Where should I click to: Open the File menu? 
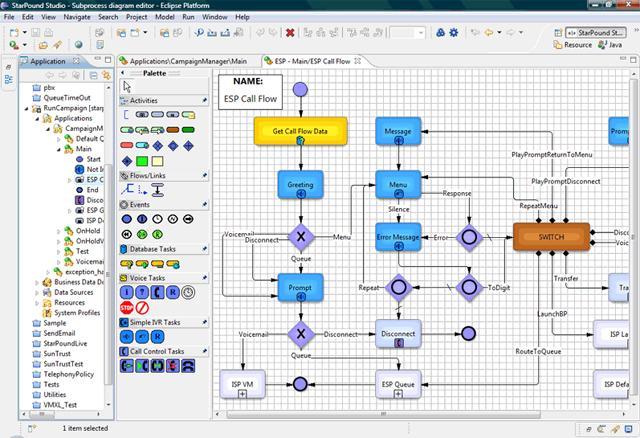click(9, 17)
